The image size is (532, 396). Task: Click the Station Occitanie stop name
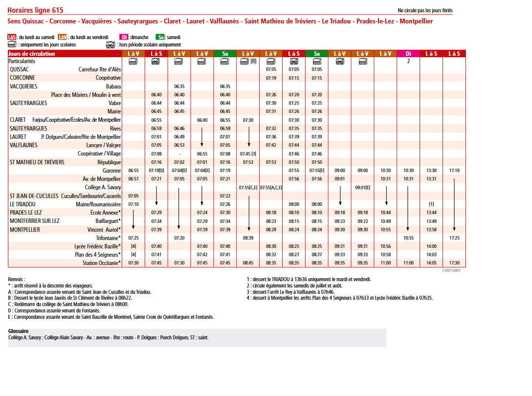tap(102, 263)
